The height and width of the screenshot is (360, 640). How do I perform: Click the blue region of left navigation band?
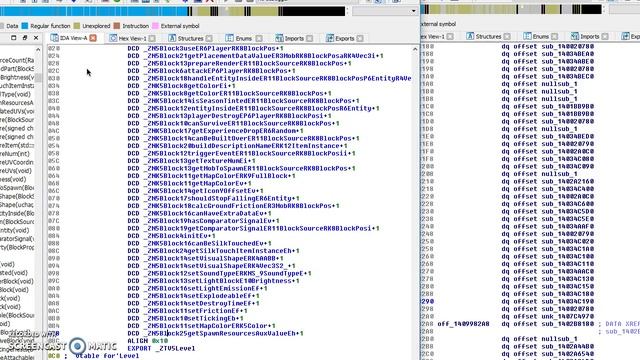click(x=94, y=11)
